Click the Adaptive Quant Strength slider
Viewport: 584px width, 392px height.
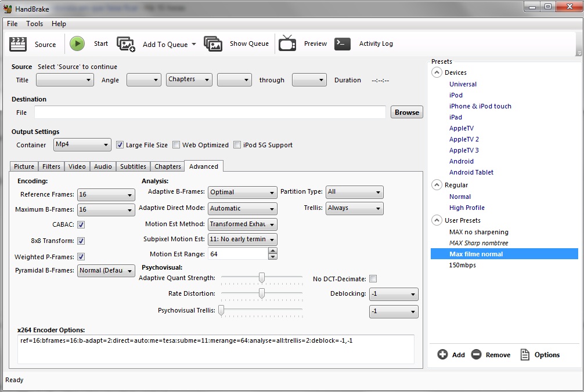tap(262, 278)
